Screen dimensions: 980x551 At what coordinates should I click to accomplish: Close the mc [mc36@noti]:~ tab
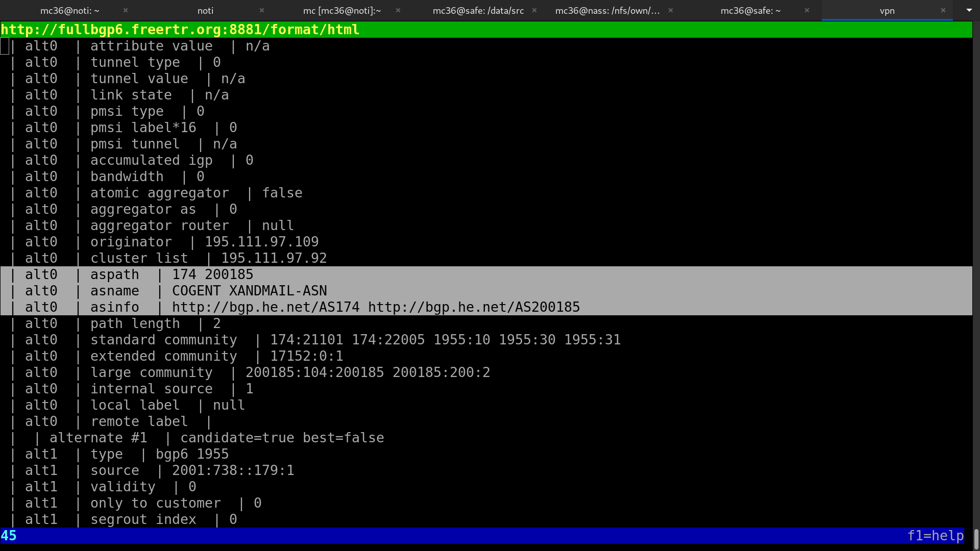click(398, 10)
